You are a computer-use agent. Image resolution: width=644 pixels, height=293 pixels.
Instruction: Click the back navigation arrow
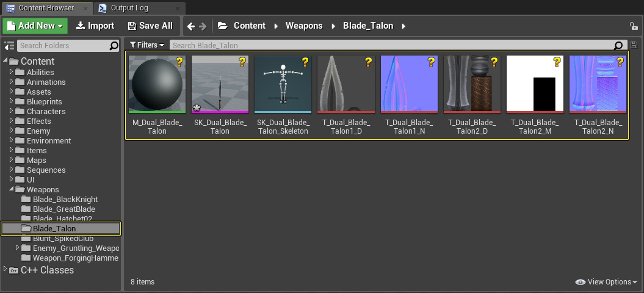191,26
